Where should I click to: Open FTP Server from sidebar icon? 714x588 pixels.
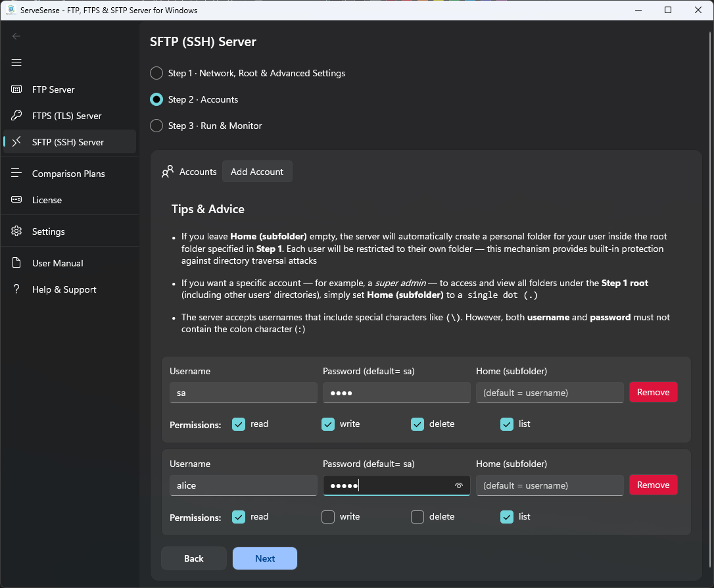click(x=18, y=89)
